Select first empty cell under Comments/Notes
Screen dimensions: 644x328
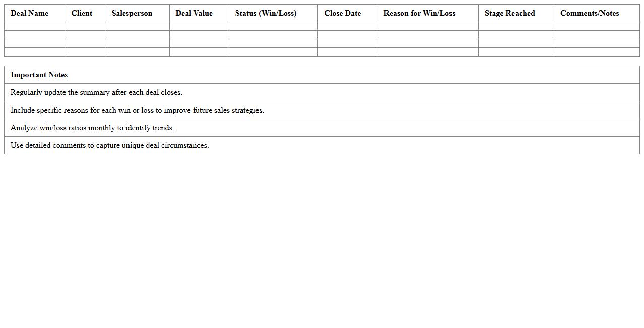(597, 26)
